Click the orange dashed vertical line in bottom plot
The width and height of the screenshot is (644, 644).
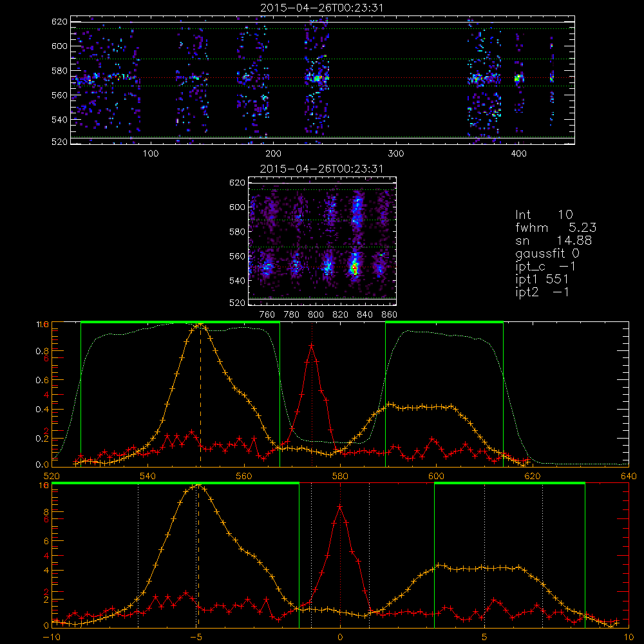[x=198, y=555]
